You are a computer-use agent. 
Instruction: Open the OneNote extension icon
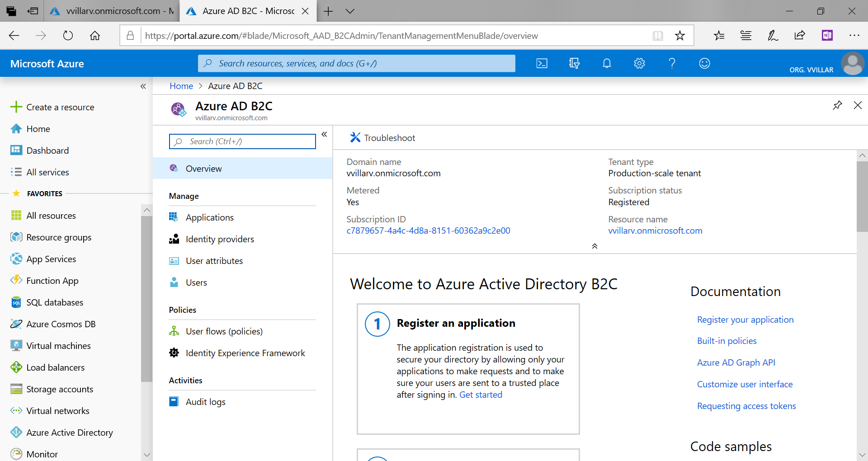(x=827, y=35)
